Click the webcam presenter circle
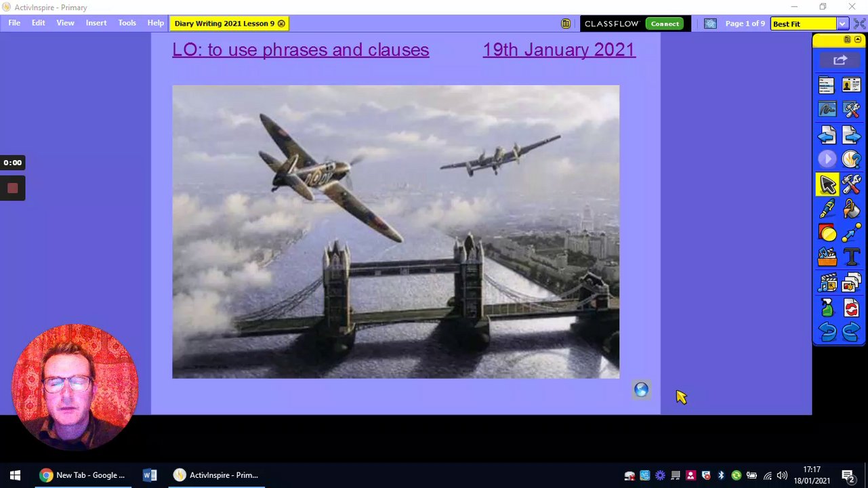The width and height of the screenshot is (868, 488). 75,387
